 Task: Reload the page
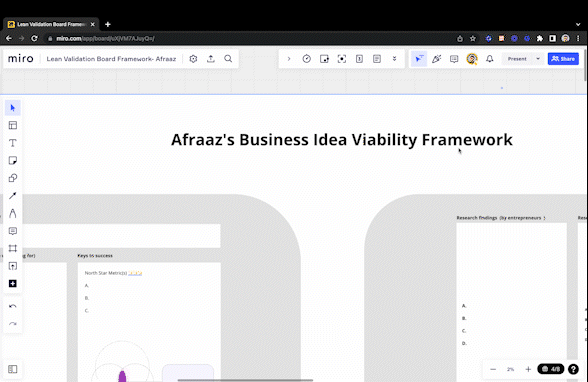[x=34, y=38]
